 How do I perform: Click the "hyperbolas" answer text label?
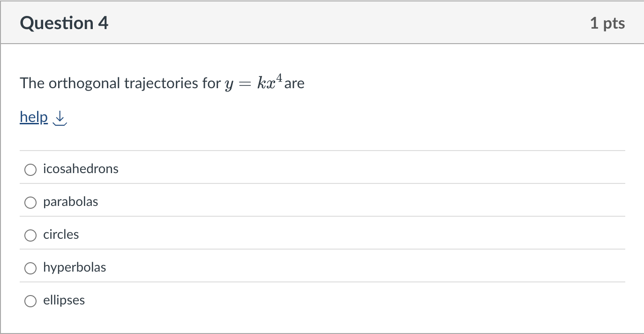click(x=75, y=267)
